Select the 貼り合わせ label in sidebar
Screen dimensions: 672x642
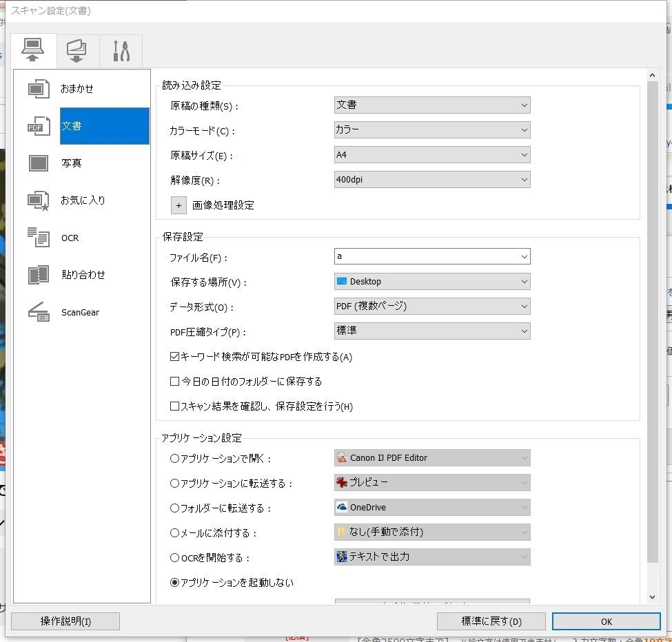(x=83, y=275)
